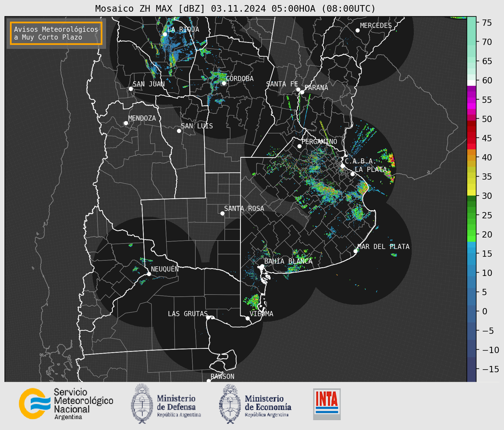
Task: Click the CÓRDOBA city marker dot
Action: [x=224, y=83]
